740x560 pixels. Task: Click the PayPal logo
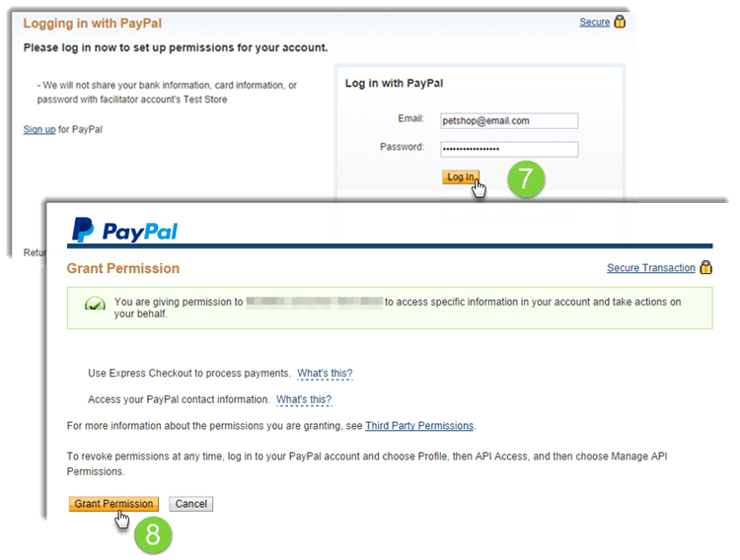click(124, 230)
